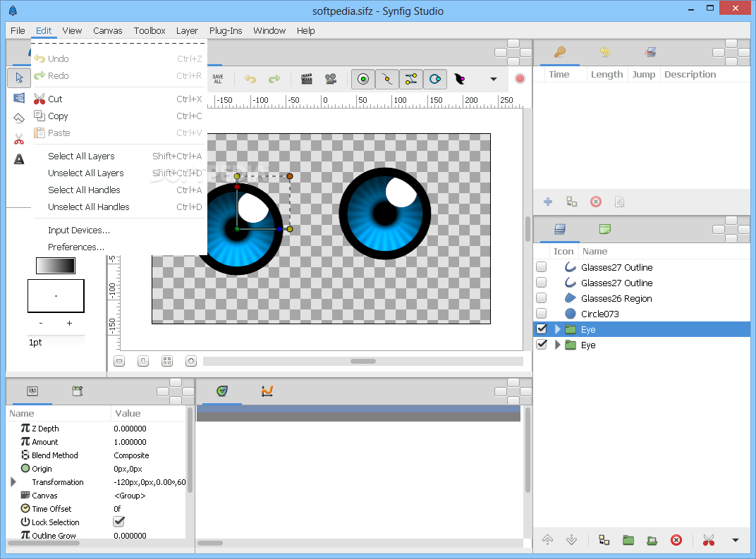Toggle tangent handles display icon
The height and width of the screenshot is (559, 756).
tap(411, 79)
